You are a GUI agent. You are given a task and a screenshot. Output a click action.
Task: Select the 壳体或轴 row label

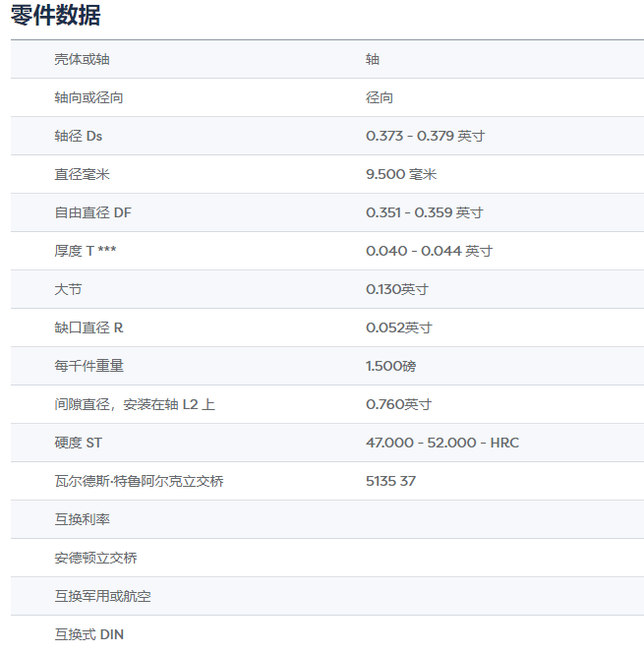(x=82, y=59)
